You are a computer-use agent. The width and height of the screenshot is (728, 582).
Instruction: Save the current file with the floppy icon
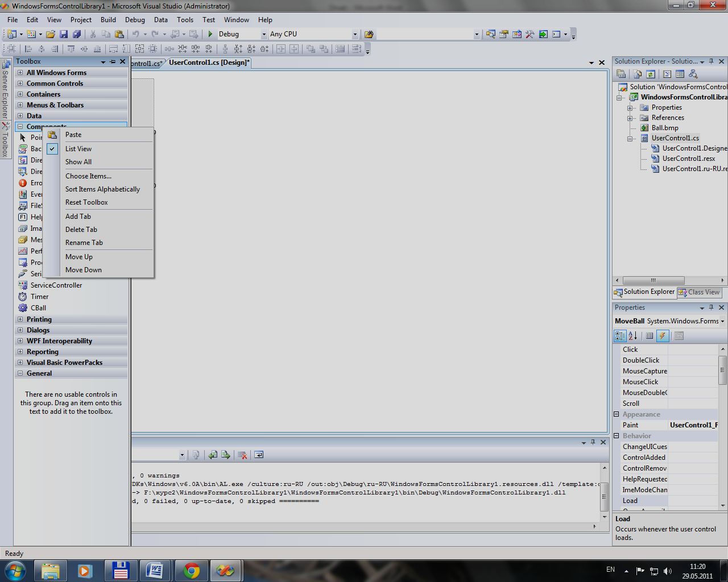coord(64,34)
